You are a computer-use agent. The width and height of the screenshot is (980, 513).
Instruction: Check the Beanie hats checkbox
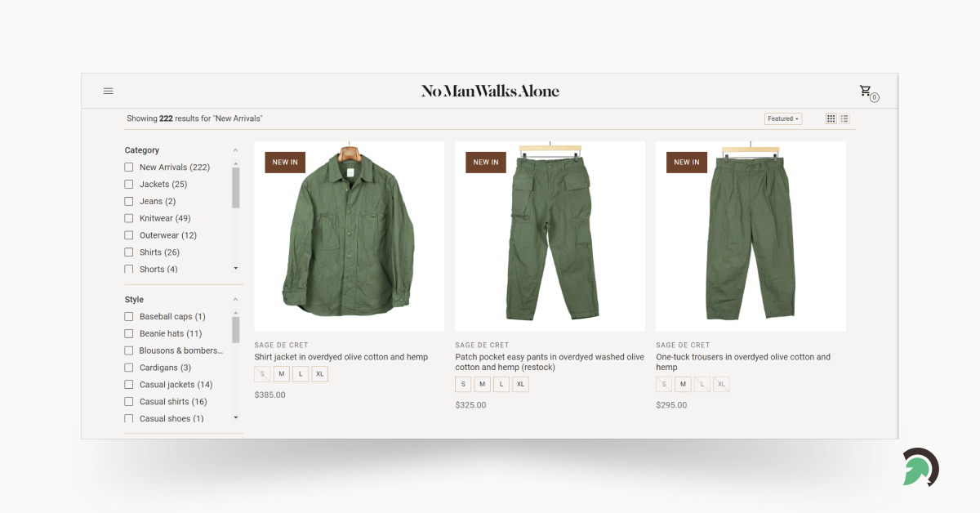[x=128, y=333]
